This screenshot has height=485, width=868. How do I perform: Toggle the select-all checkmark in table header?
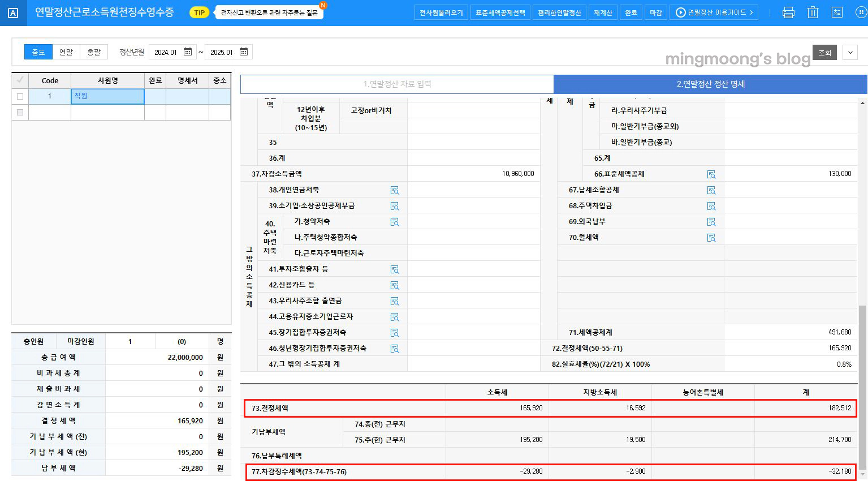[20, 80]
